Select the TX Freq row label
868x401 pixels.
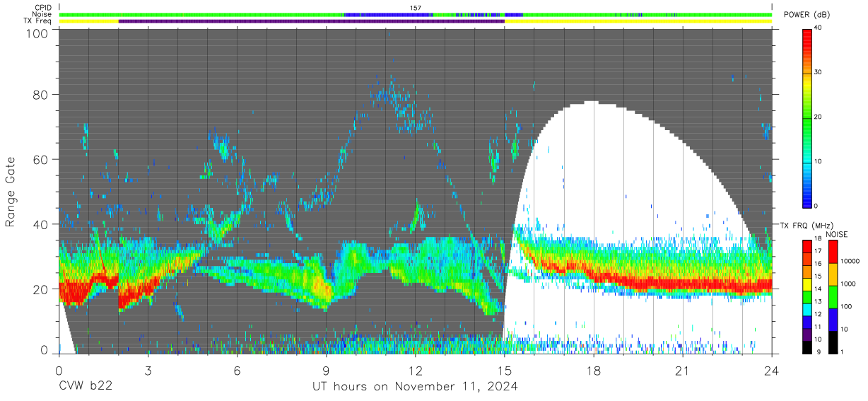coord(37,21)
